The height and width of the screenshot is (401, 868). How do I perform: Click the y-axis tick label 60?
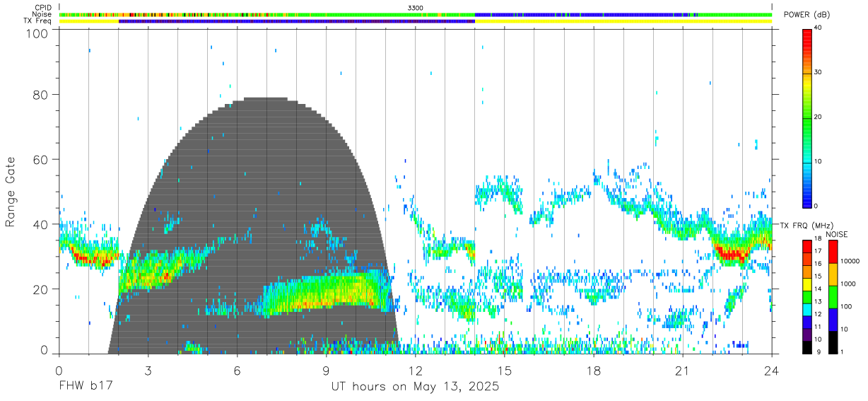[x=41, y=159]
